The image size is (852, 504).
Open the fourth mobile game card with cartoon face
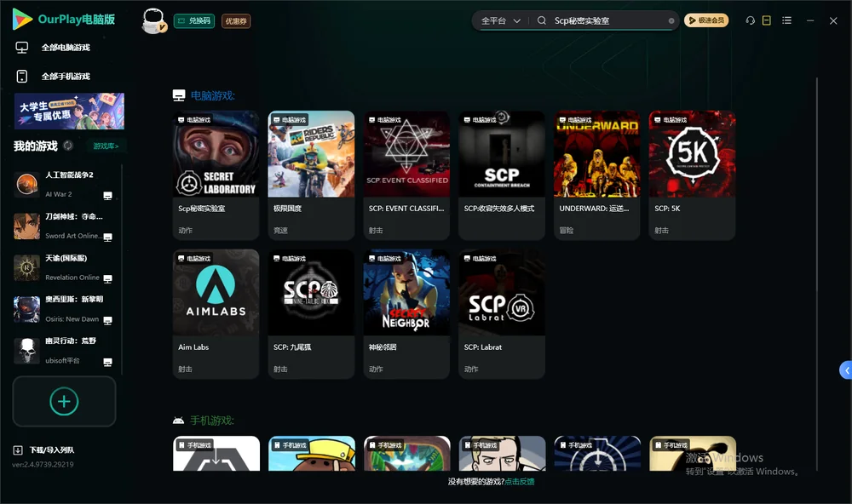(x=502, y=453)
